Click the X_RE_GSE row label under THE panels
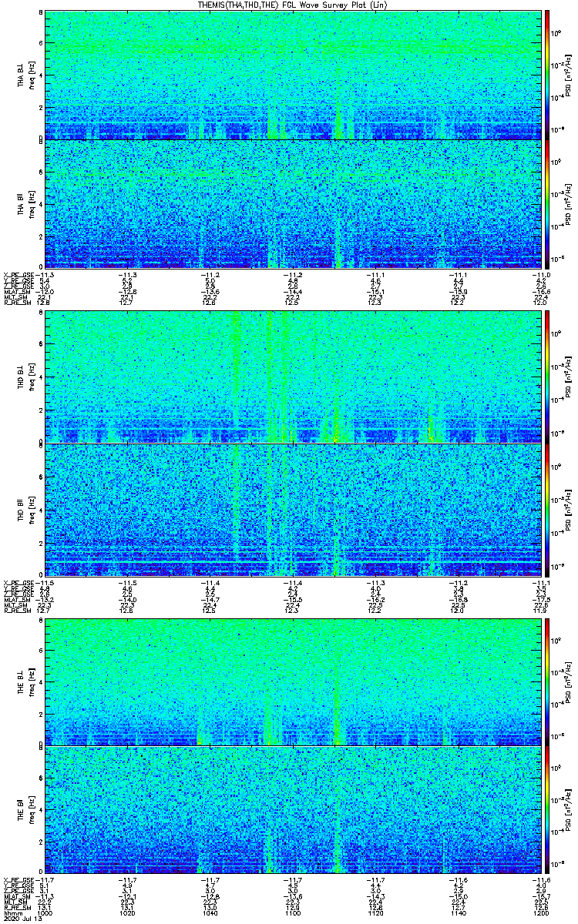 (x=20, y=879)
